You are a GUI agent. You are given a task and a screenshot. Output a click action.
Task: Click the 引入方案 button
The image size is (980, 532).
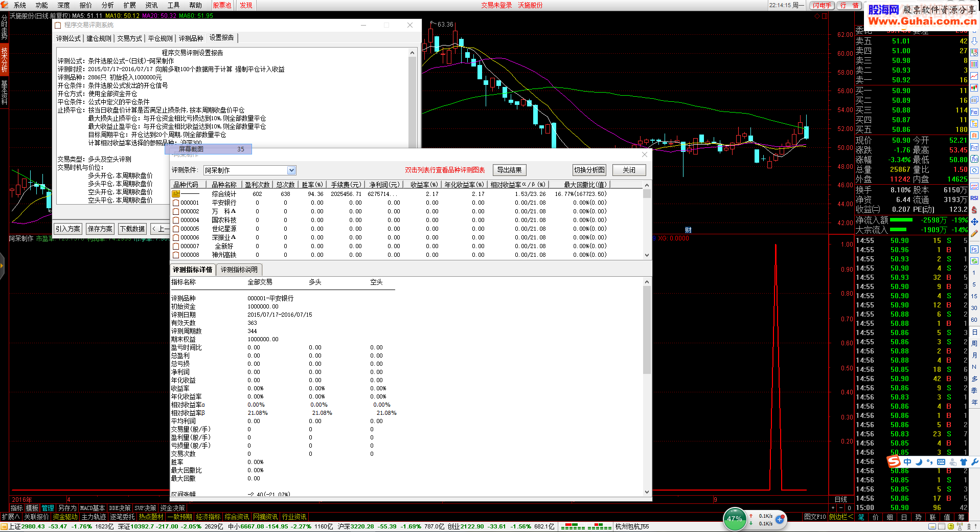pyautogui.click(x=68, y=229)
